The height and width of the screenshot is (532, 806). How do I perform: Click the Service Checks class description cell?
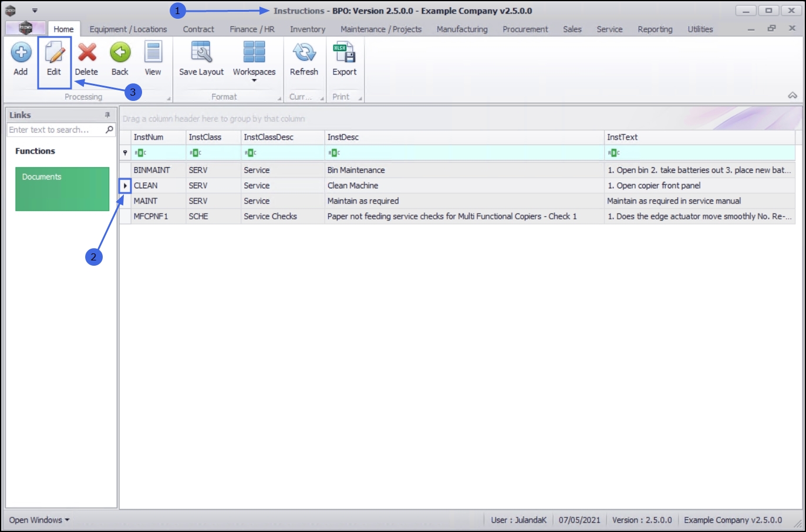(282, 216)
